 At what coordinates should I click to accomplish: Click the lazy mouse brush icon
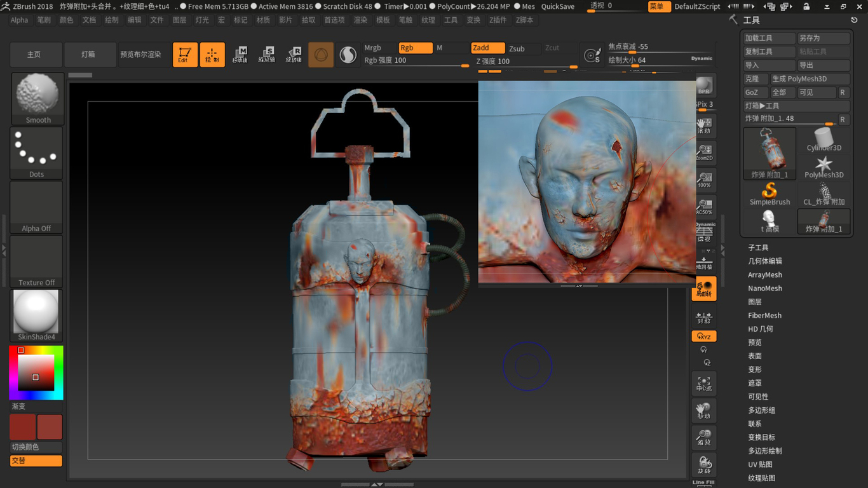coord(592,56)
